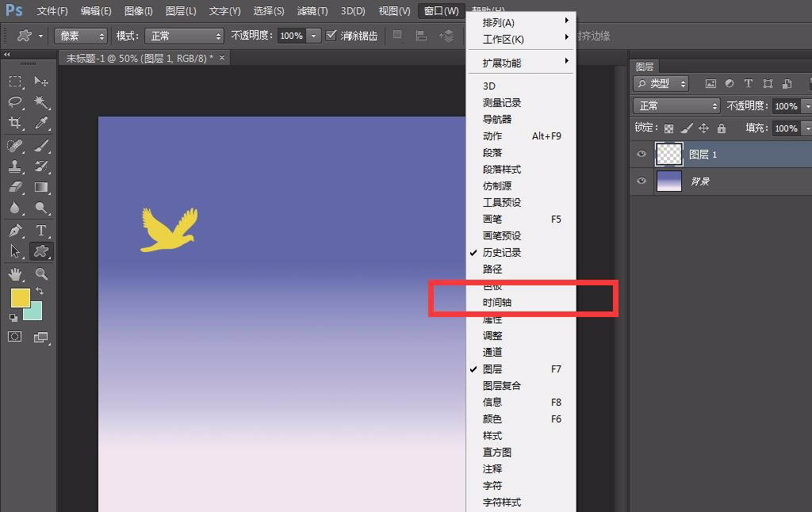Select the Hand tool
The image size is (812, 512).
(x=15, y=274)
